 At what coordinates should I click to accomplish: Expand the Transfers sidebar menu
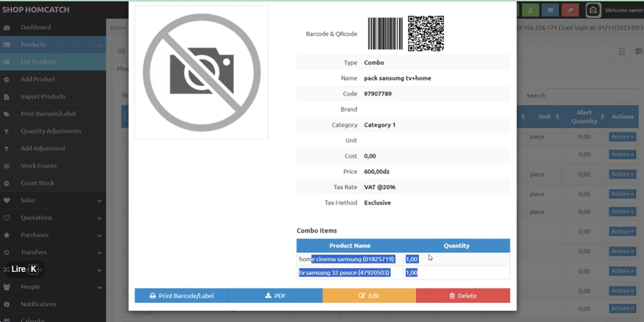pyautogui.click(x=99, y=253)
